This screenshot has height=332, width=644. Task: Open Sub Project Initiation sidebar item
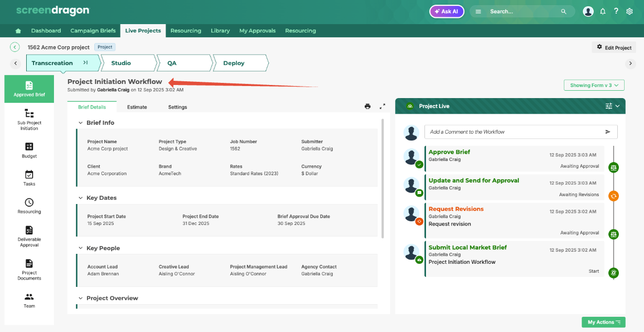pos(29,120)
